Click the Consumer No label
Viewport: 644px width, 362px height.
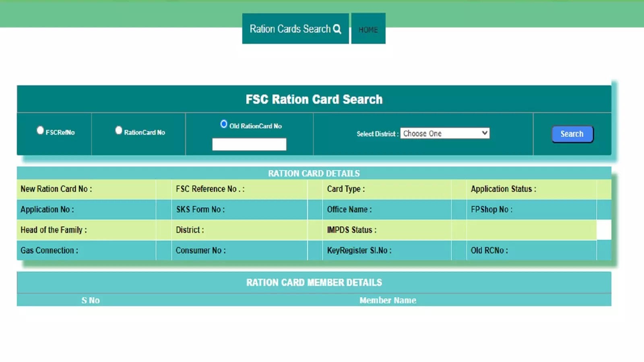[x=201, y=251]
